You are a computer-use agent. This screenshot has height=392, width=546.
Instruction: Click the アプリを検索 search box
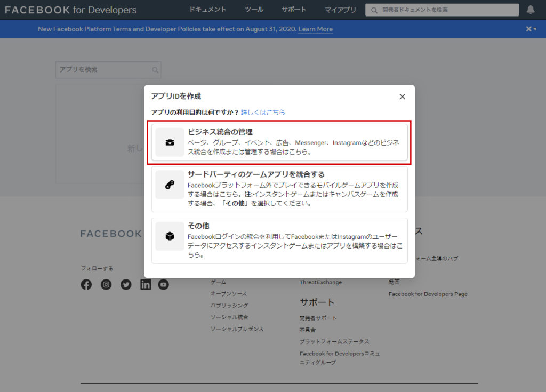104,70
